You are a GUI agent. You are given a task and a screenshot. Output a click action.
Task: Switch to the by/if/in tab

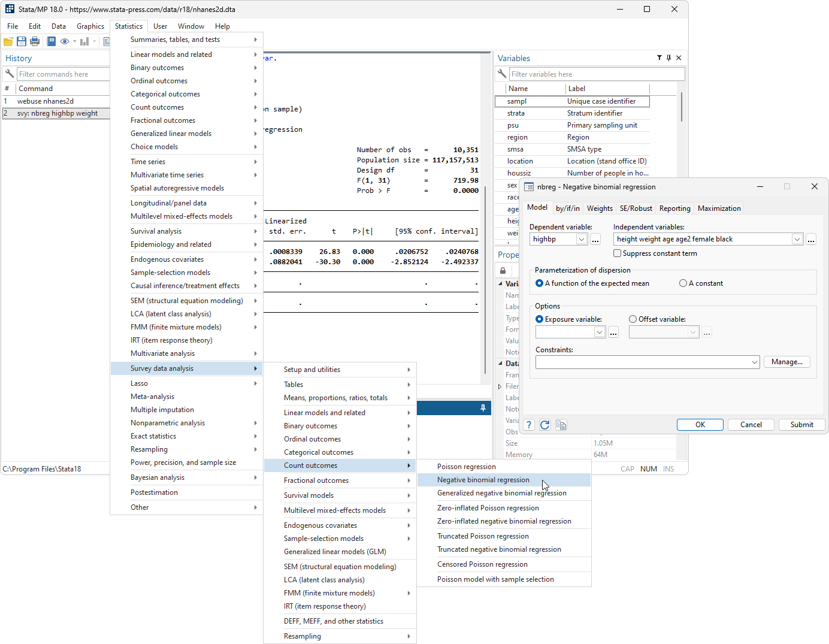(x=568, y=208)
